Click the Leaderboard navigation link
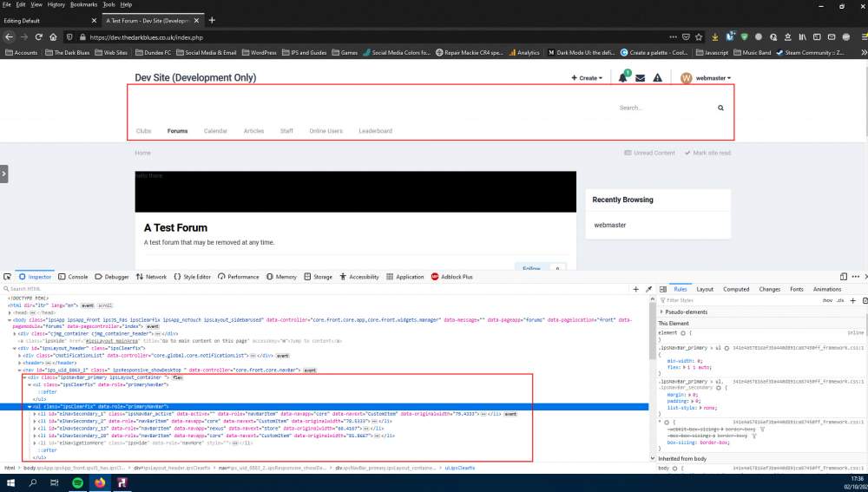 (376, 131)
